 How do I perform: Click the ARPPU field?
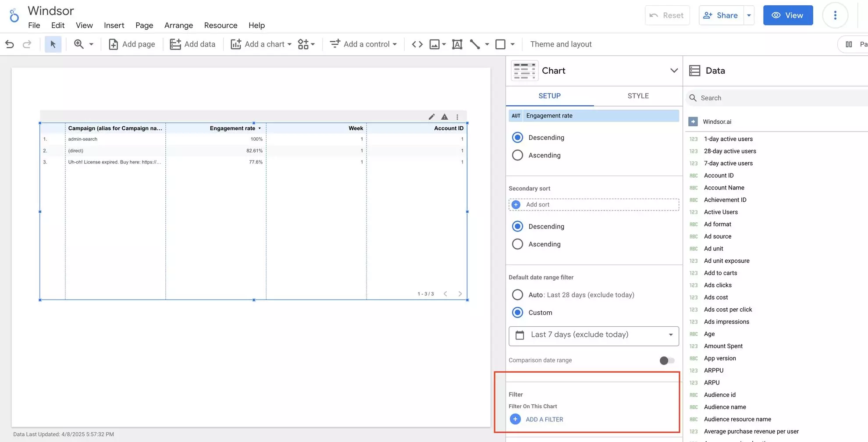click(x=714, y=371)
